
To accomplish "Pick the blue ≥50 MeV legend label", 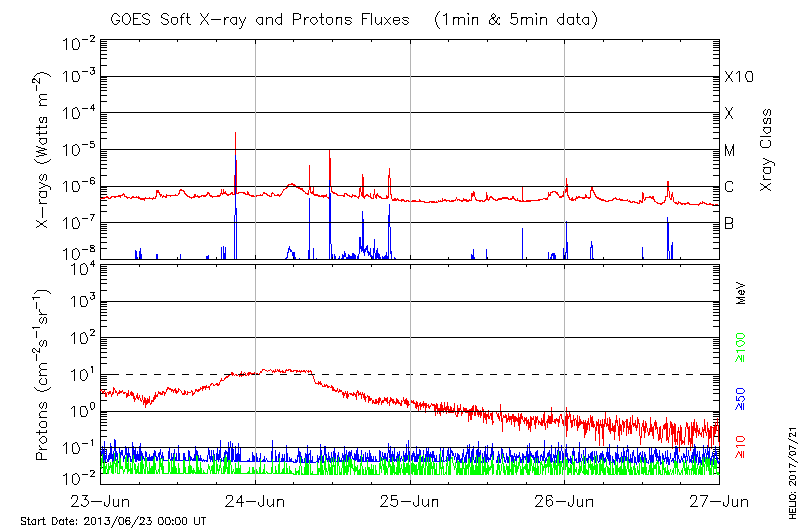I will click(741, 396).
